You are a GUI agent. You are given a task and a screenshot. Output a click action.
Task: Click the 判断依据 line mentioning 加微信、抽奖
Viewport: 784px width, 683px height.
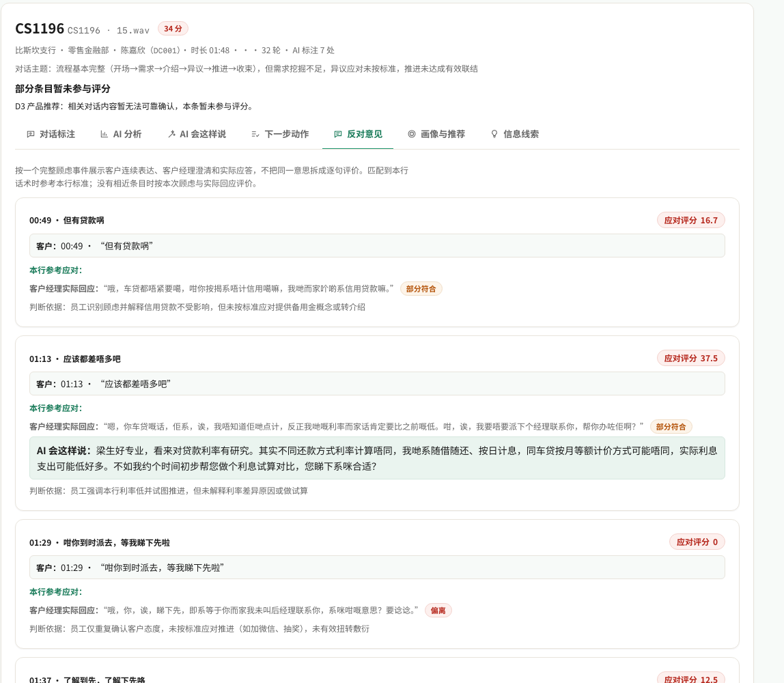(199, 629)
